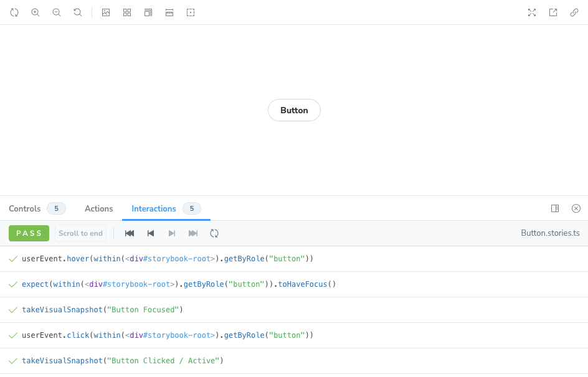Change the addon panel orientation

coord(555,208)
